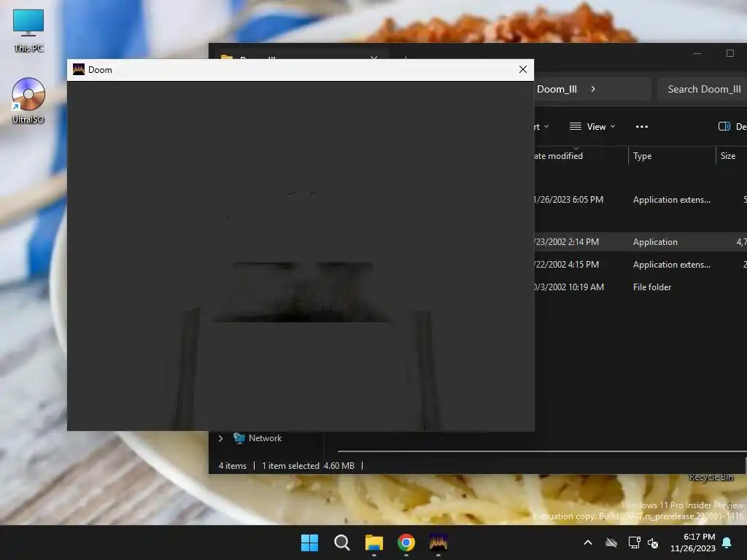Sort by Type column header
This screenshot has width=747, height=560.
tap(671, 156)
